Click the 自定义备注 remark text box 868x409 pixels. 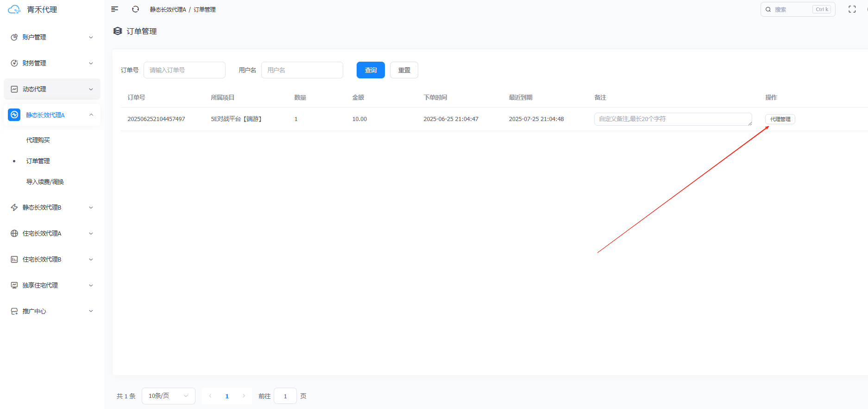(x=673, y=119)
